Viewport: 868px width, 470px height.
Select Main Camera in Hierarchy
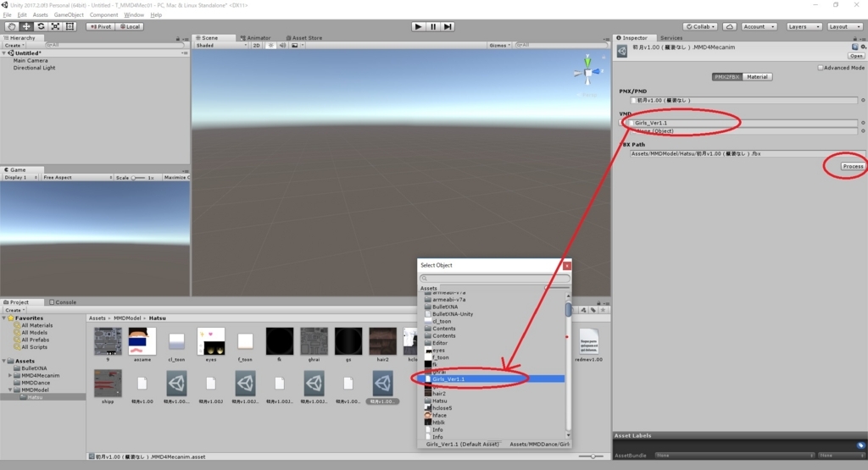31,60
